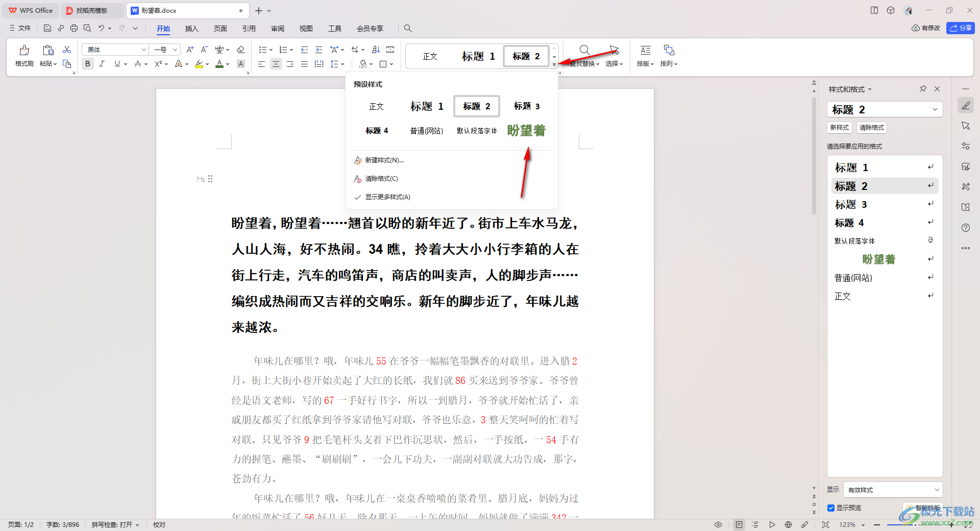Open the Page (页面) tab

tap(220, 28)
